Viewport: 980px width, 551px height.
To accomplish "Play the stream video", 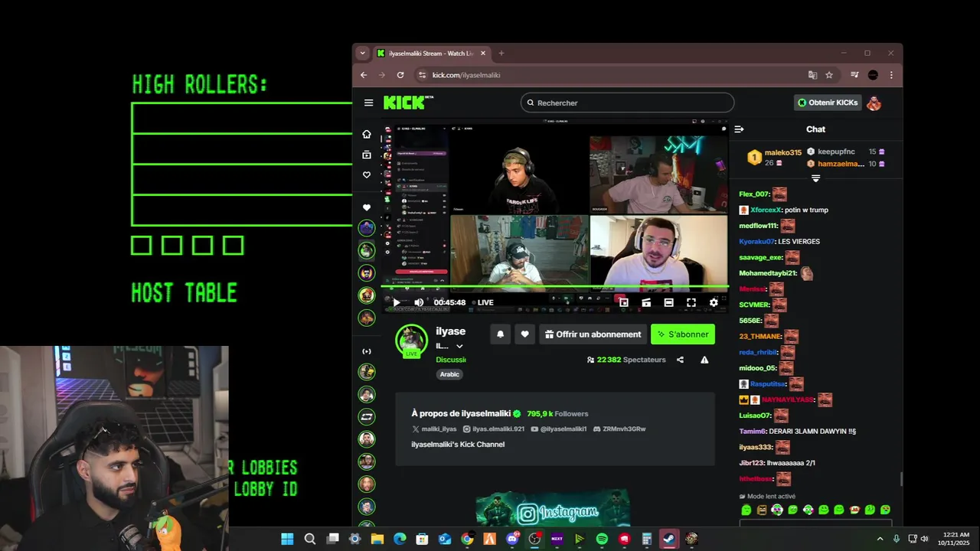I will tap(396, 302).
